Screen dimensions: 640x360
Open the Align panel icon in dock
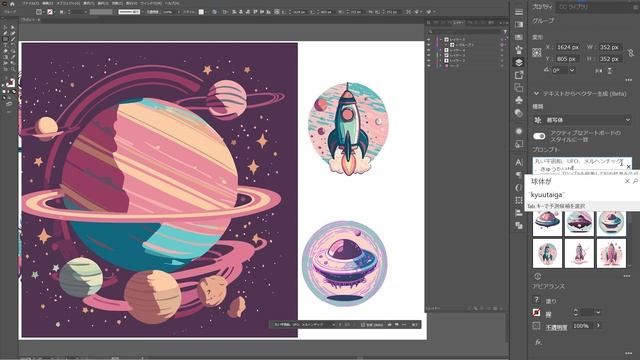(x=519, y=213)
